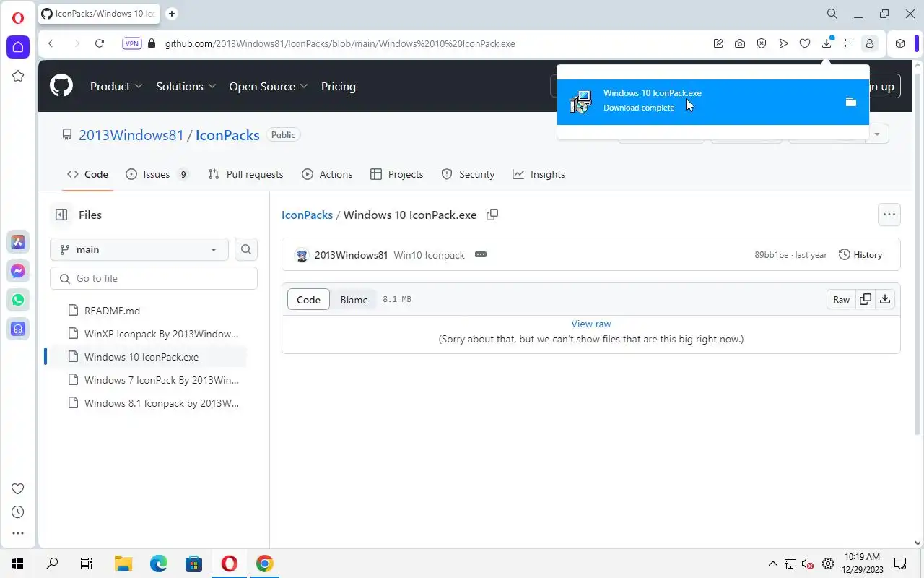This screenshot has height=578, width=924.
Task: Open the downloads toolbar icon
Action: tap(827, 43)
